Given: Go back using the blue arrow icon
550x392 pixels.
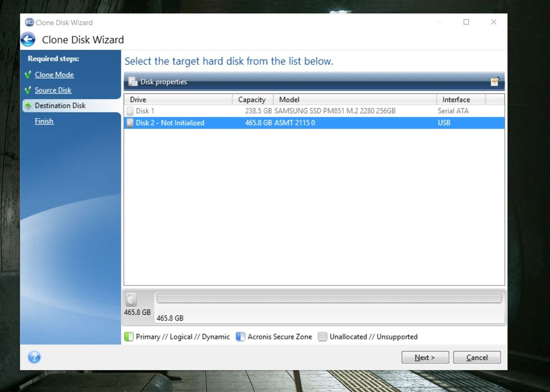Looking at the screenshot, I should click(x=28, y=40).
